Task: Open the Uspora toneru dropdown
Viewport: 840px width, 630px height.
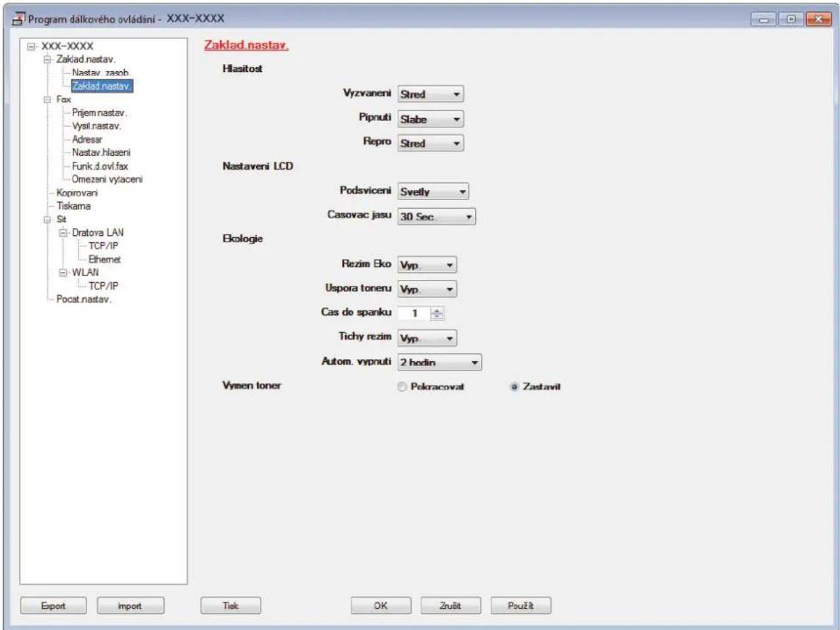Action: click(x=427, y=289)
